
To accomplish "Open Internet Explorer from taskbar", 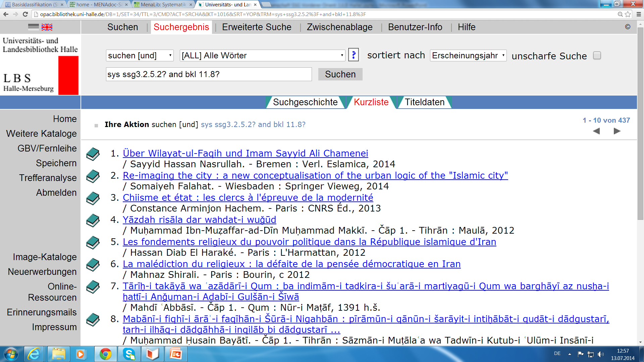I will coord(34,354).
